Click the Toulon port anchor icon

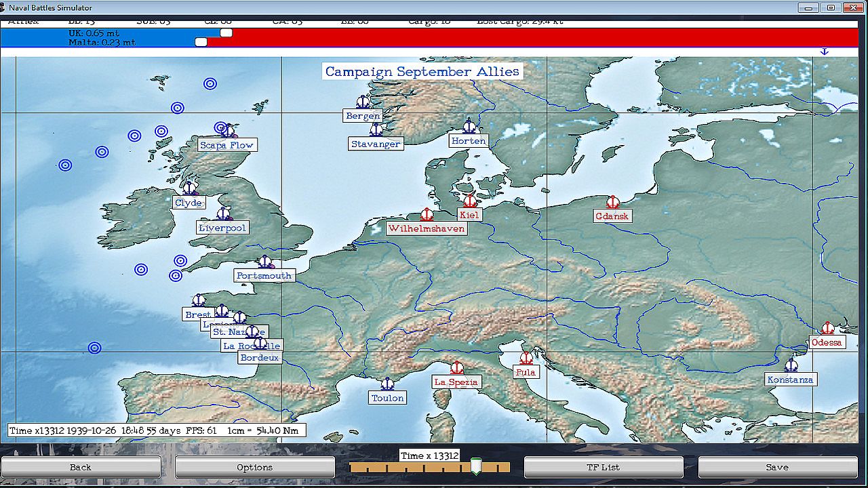click(x=387, y=384)
